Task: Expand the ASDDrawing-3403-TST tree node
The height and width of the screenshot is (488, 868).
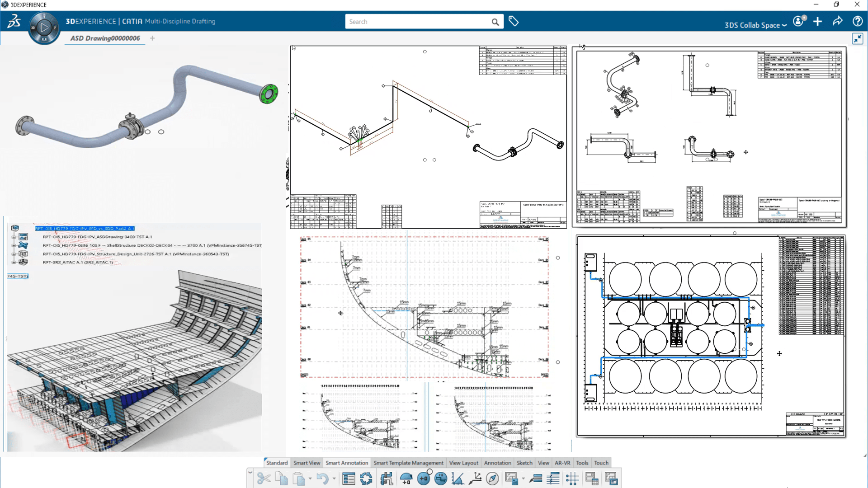Action: (14, 237)
